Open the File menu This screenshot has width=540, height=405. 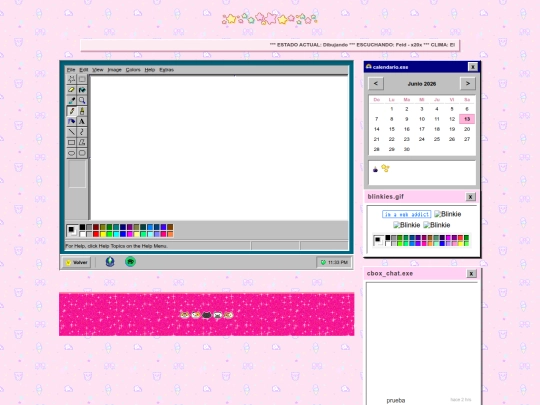(71, 70)
